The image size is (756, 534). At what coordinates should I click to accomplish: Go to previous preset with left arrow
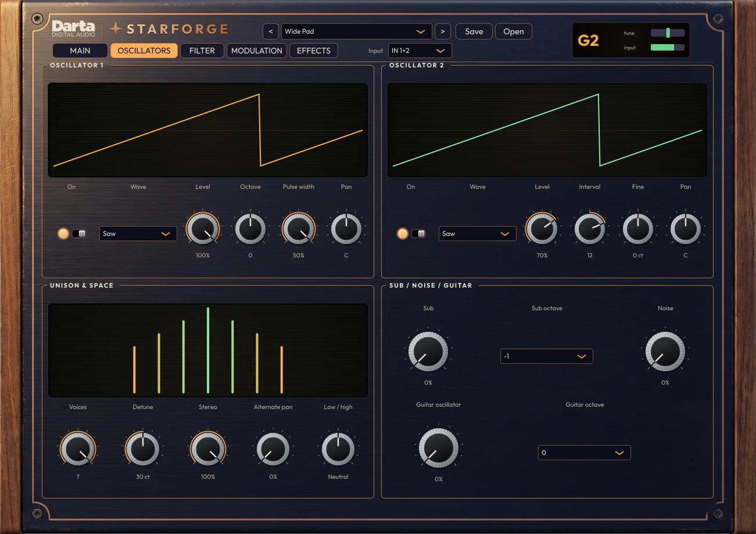[270, 31]
